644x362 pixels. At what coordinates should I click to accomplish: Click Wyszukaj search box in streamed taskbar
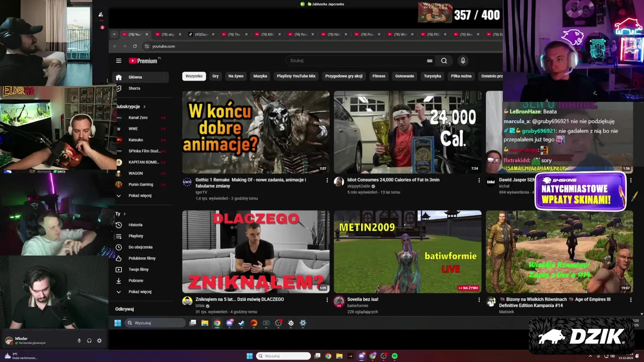tap(155, 323)
